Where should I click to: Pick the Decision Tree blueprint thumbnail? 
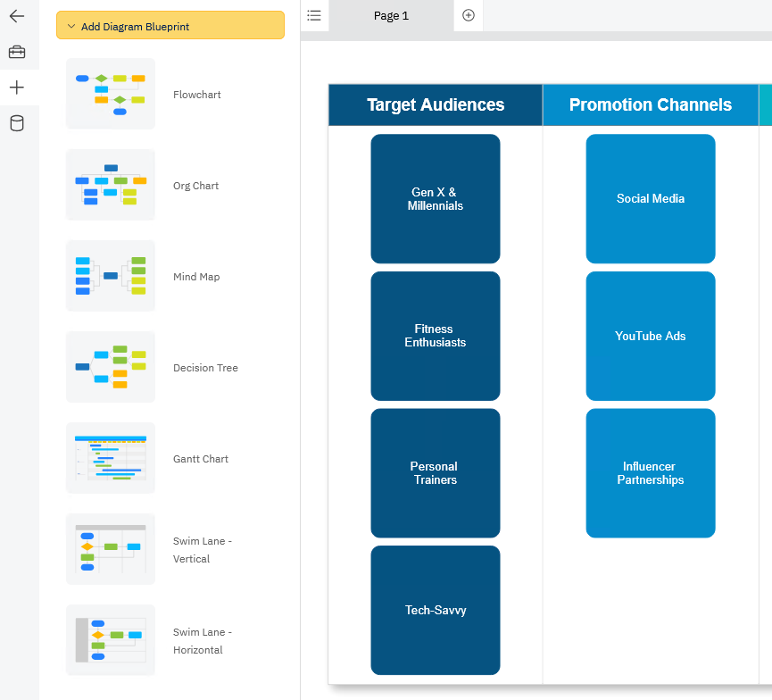coord(110,367)
